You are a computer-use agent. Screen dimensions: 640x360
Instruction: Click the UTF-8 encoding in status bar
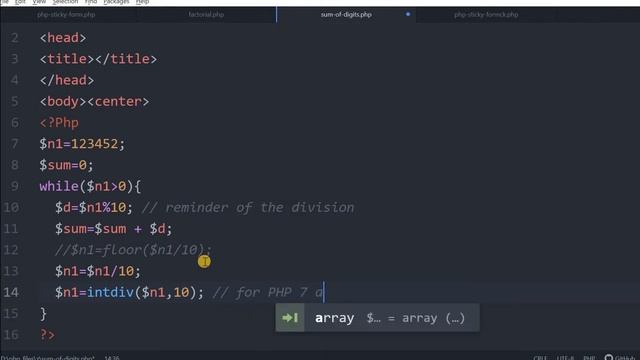565,358
